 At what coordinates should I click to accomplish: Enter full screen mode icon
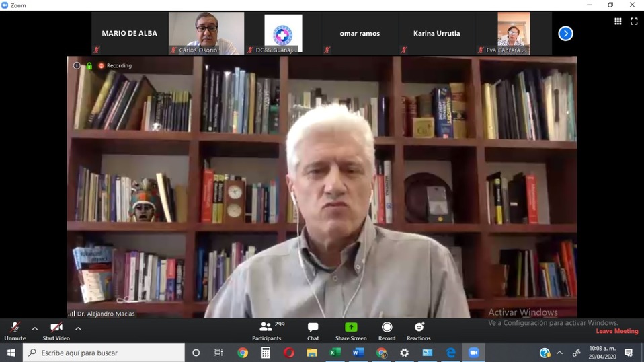(634, 21)
